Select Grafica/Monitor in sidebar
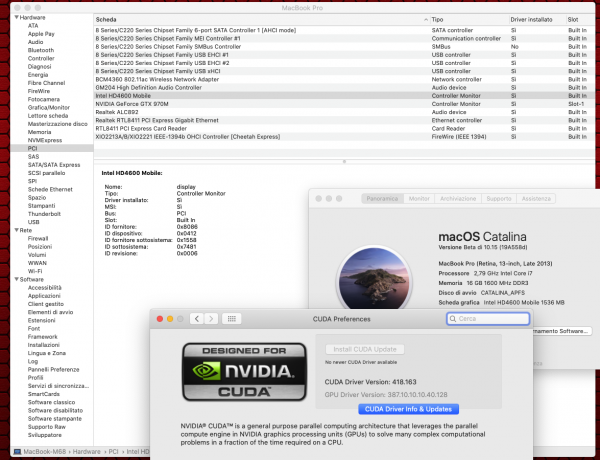Viewport: 600px width, 460px height. click(x=49, y=108)
